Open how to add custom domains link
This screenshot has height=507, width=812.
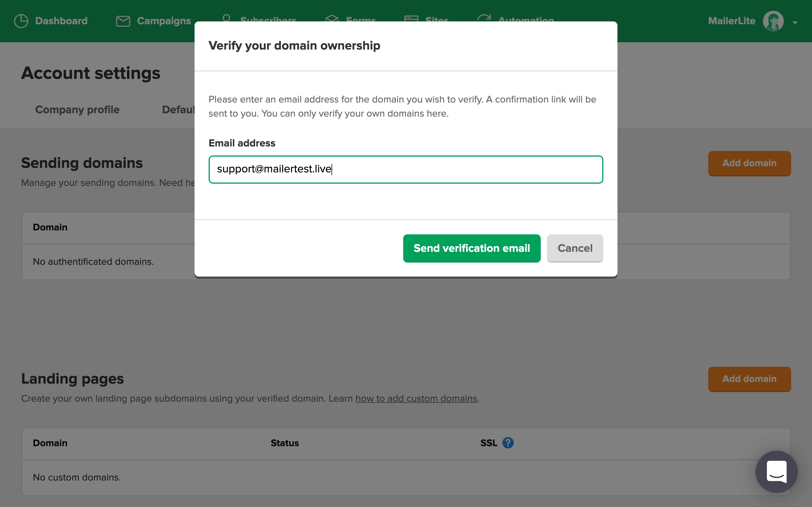coord(416,398)
